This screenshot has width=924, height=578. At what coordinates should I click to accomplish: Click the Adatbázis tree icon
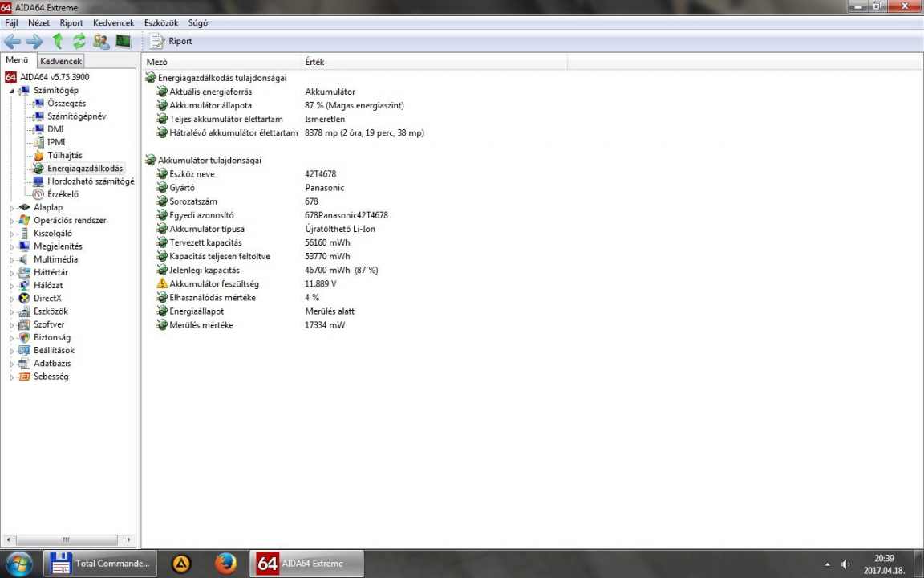click(24, 364)
